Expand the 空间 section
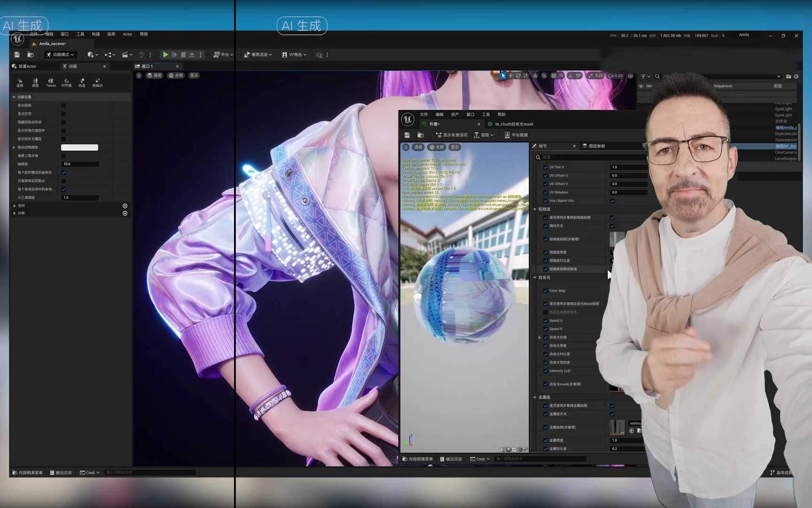 [x=15, y=206]
